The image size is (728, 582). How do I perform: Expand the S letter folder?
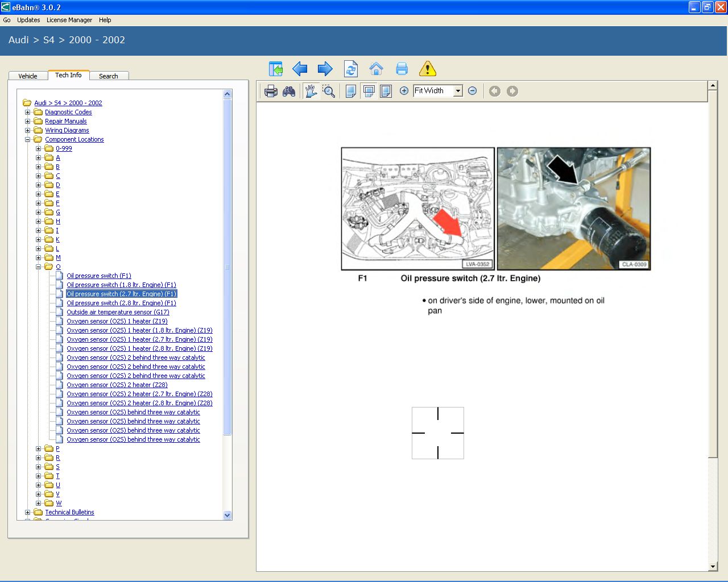[38, 467]
